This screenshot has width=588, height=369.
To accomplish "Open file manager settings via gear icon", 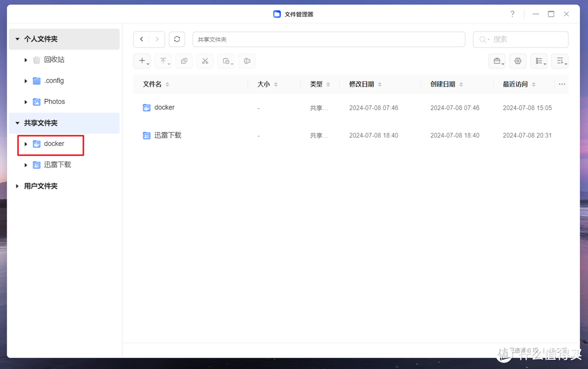I will tap(518, 61).
